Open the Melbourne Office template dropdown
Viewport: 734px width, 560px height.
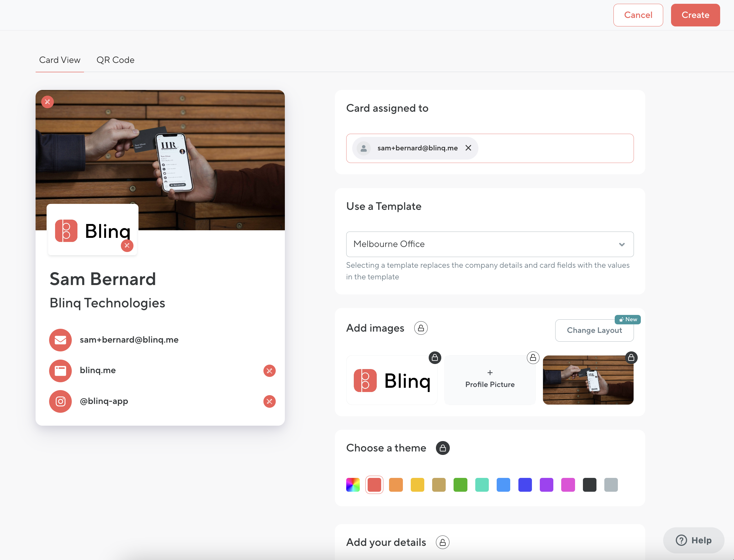pos(489,244)
